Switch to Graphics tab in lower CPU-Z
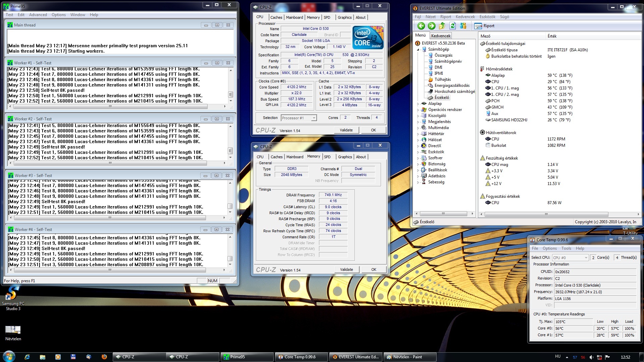This screenshot has height=362, width=644. pyautogui.click(x=345, y=157)
